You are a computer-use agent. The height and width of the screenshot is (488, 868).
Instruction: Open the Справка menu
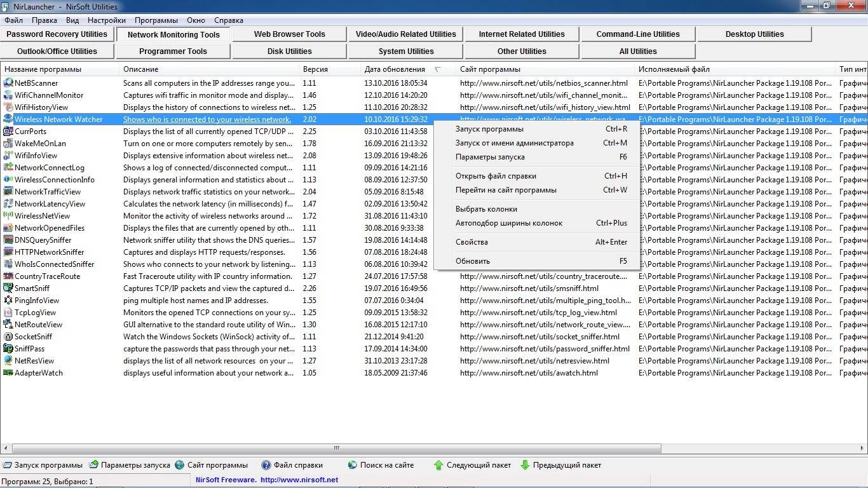229,20
